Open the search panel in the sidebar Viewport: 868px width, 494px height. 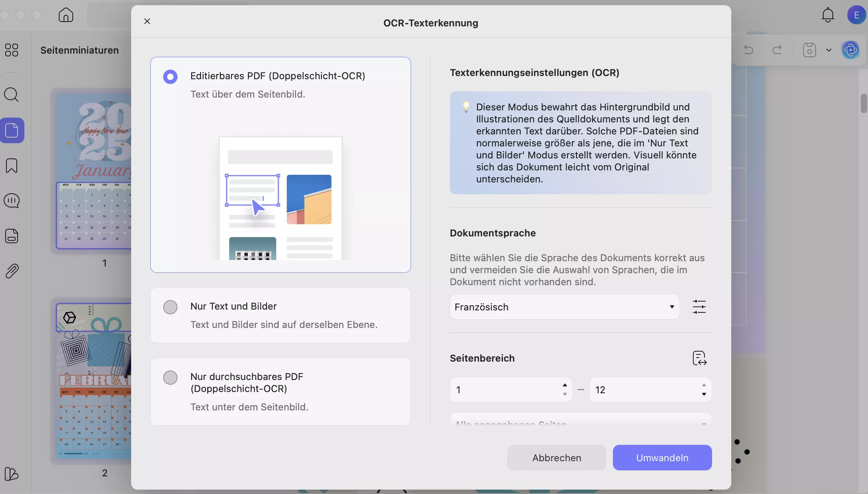[x=12, y=95]
